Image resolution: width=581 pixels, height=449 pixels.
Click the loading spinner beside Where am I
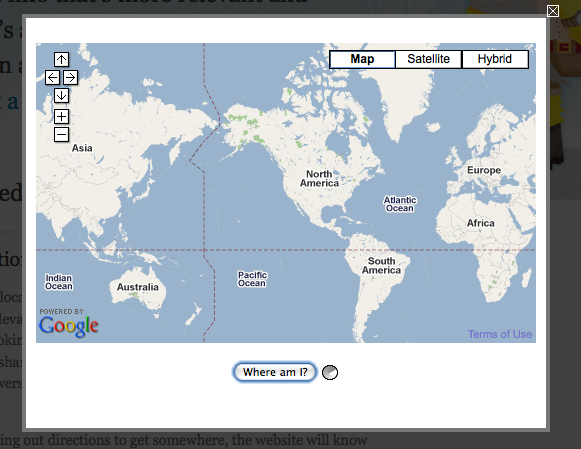pyautogui.click(x=330, y=372)
